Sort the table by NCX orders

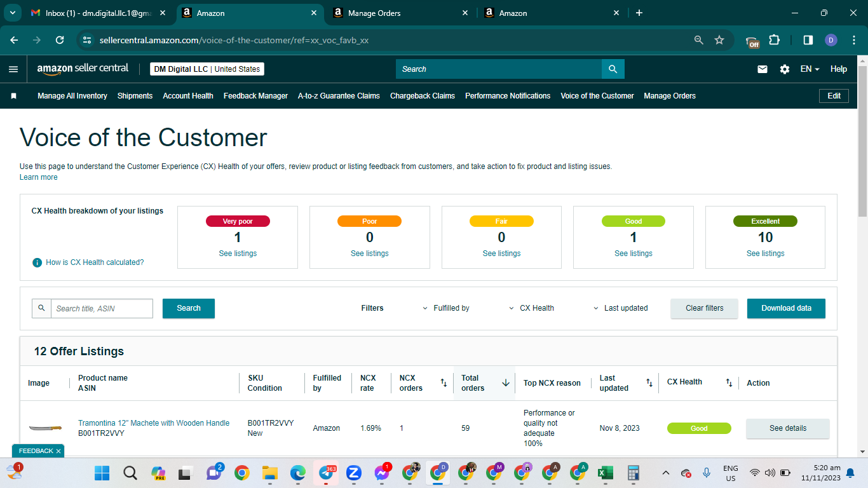point(444,383)
